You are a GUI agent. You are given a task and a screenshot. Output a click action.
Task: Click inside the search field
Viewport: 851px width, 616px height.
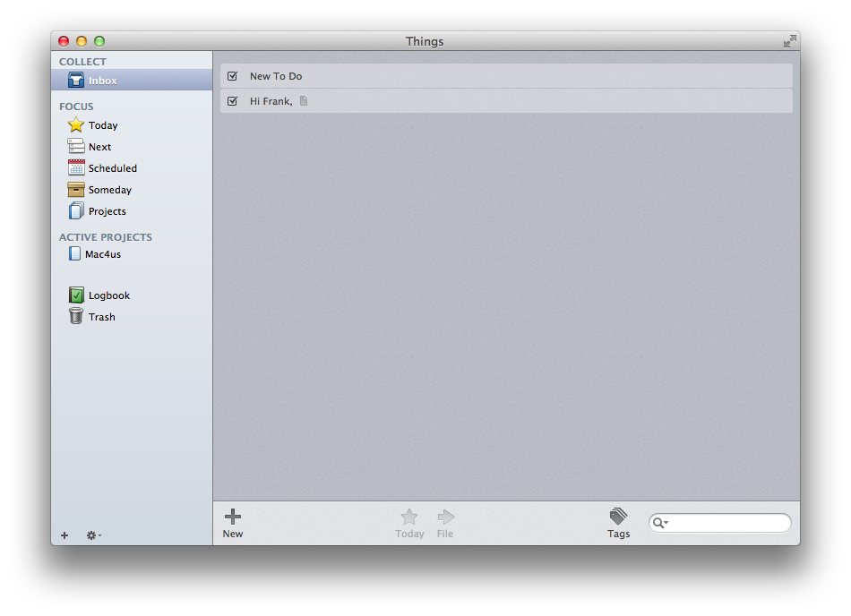pos(719,523)
